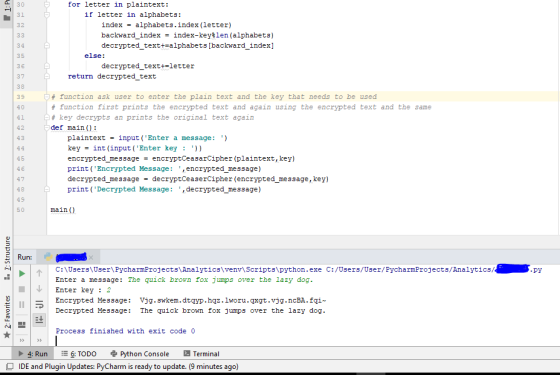Viewport: 560px width, 375px height.
Task: Open the 4: Run tool window tab
Action: click(x=33, y=354)
